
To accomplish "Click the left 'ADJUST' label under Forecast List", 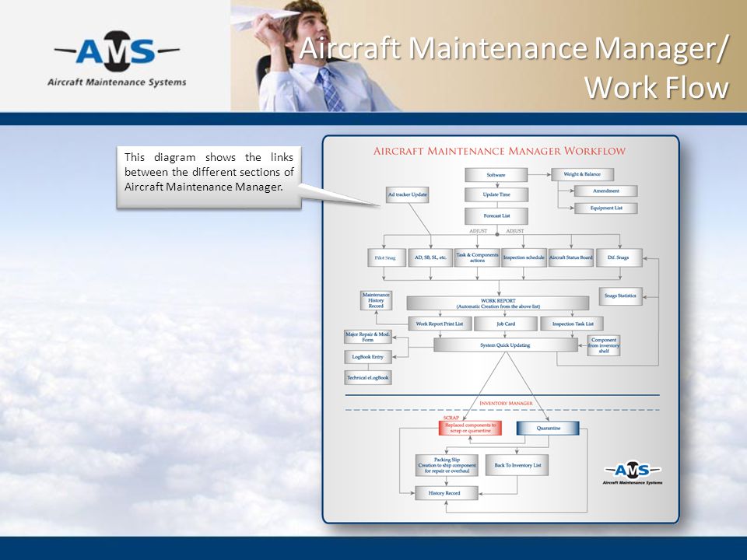I will 479,231.
